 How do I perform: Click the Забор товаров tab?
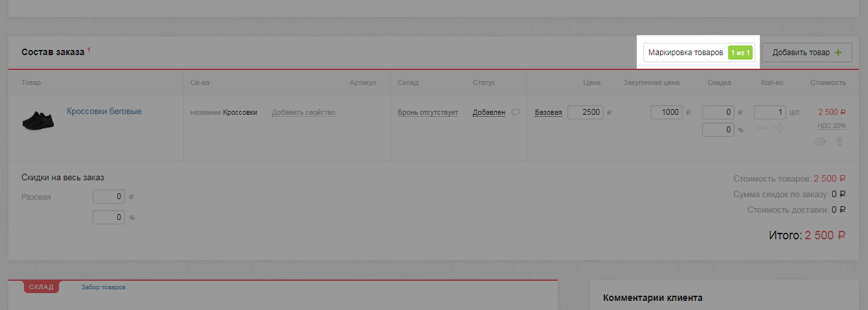(x=104, y=287)
